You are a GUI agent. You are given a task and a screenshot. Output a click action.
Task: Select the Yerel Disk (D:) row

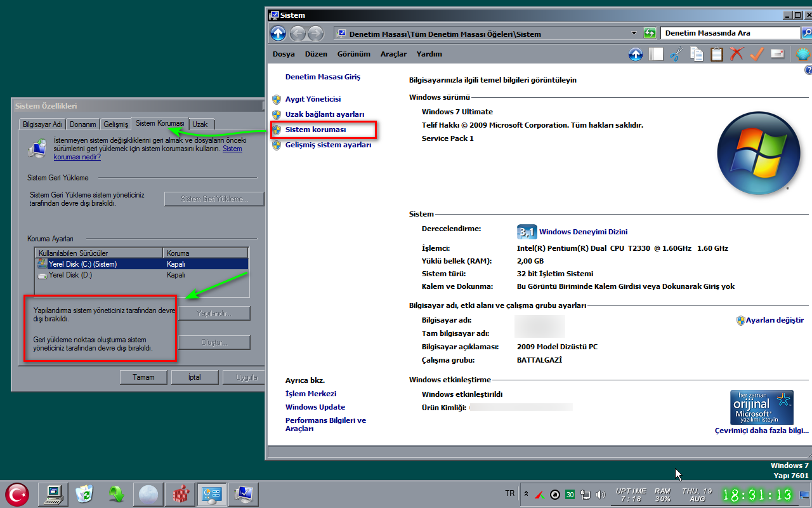pos(142,275)
